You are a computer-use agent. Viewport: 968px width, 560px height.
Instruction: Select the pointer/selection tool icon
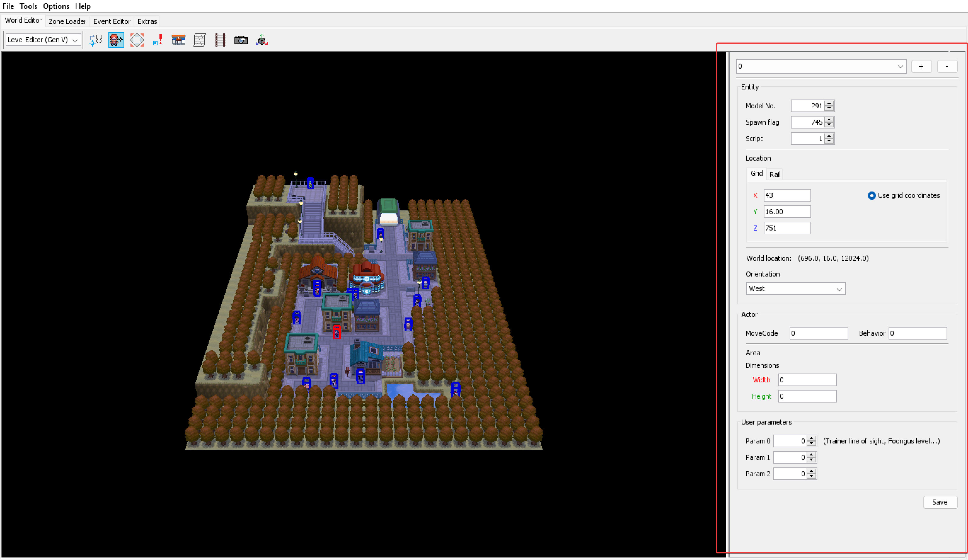(x=95, y=40)
